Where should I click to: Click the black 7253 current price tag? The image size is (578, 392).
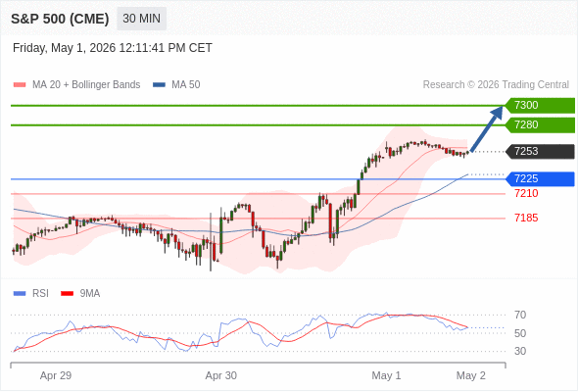pos(540,152)
